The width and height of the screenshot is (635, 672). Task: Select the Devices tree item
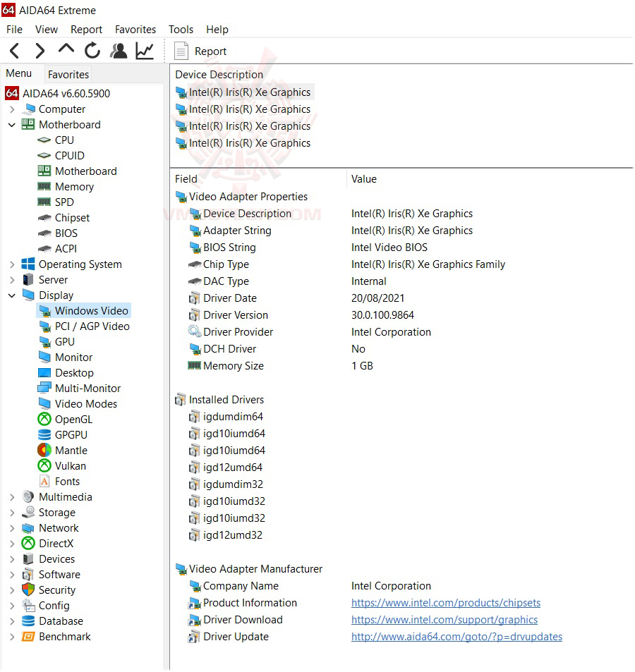pyautogui.click(x=56, y=559)
